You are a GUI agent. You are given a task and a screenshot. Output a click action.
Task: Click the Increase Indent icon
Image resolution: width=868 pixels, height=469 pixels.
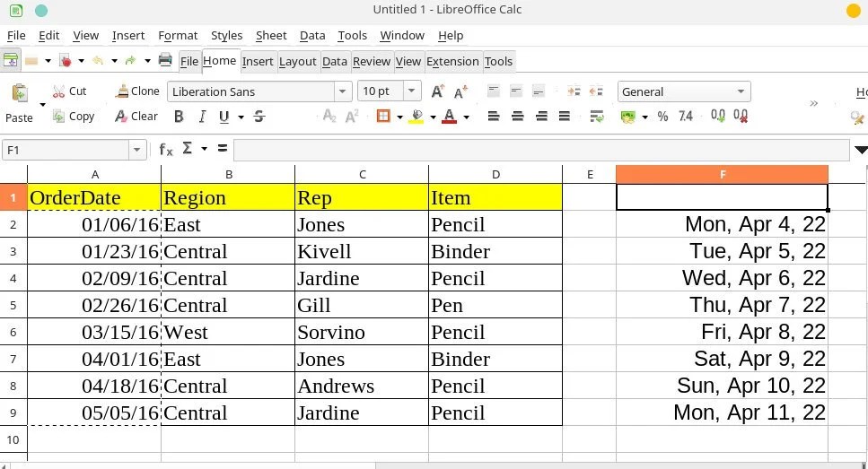click(574, 91)
